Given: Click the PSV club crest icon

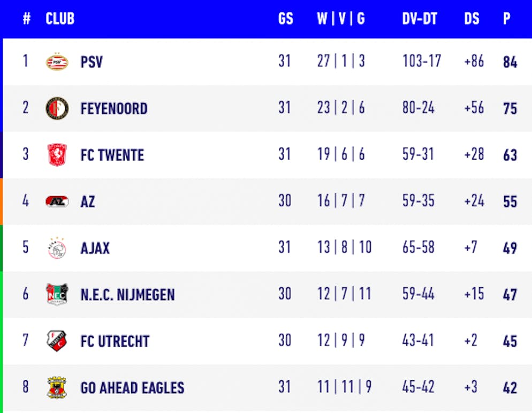Looking at the screenshot, I should point(57,62).
